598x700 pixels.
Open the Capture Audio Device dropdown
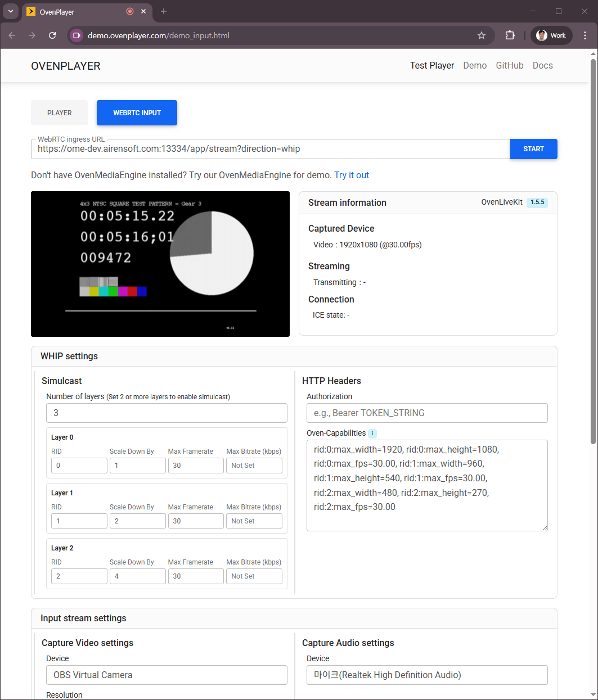(x=427, y=675)
